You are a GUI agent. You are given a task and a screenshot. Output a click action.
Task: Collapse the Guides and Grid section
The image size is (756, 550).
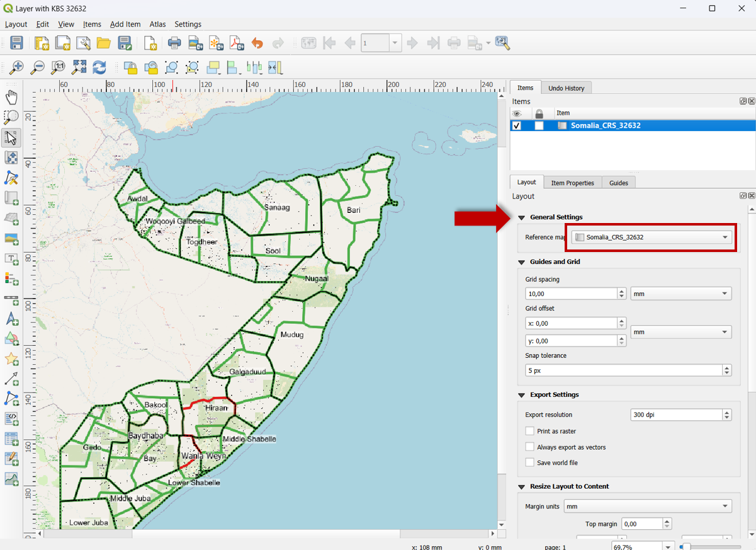tap(522, 262)
